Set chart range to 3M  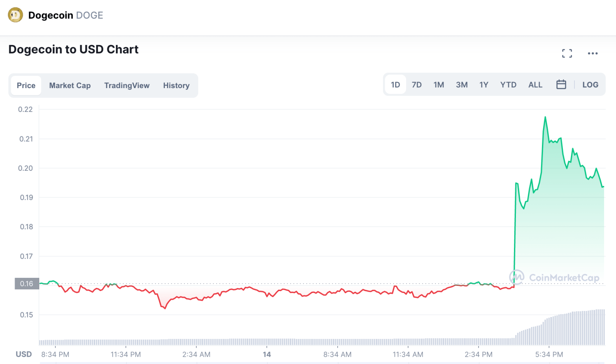462,85
